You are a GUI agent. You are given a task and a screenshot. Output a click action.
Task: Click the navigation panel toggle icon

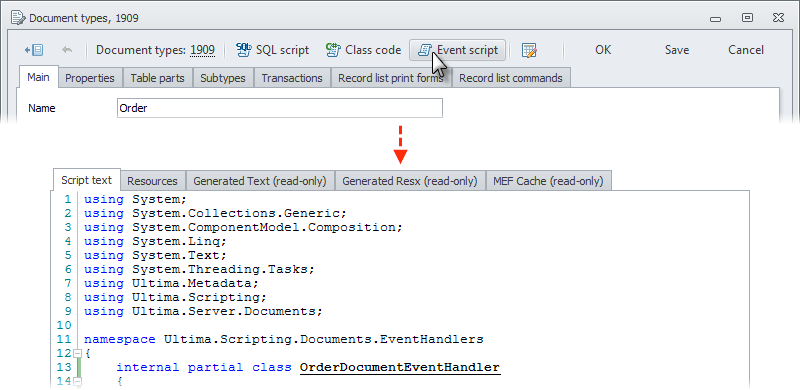point(34,50)
